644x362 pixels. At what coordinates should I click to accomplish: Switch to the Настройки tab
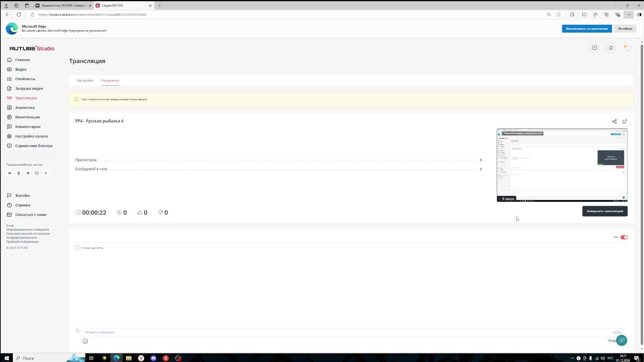tap(85, 80)
